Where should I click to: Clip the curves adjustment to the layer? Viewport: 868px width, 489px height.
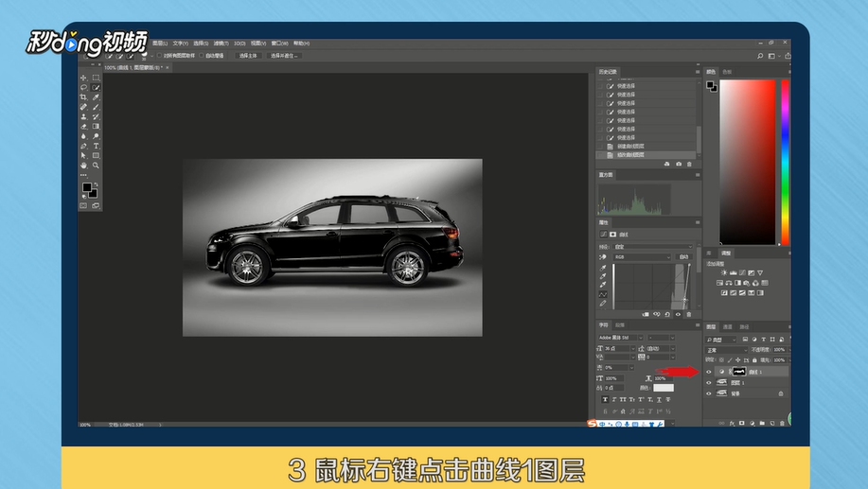tap(646, 314)
